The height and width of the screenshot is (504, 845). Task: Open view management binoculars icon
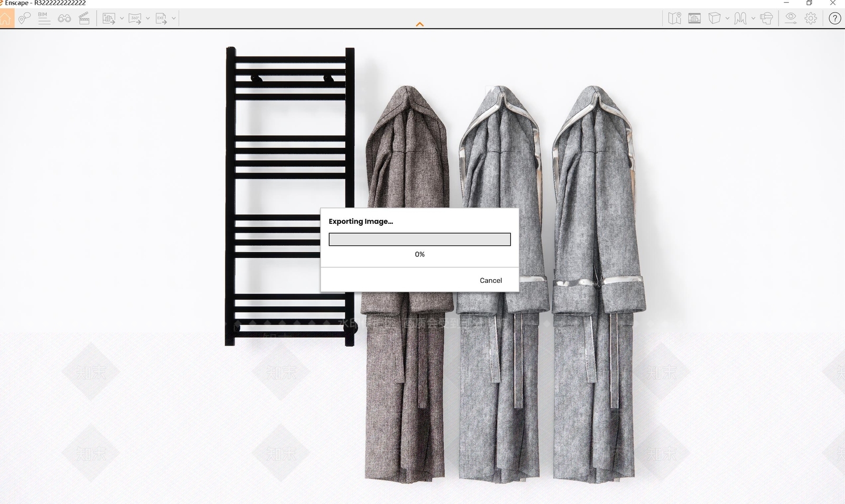pos(64,18)
